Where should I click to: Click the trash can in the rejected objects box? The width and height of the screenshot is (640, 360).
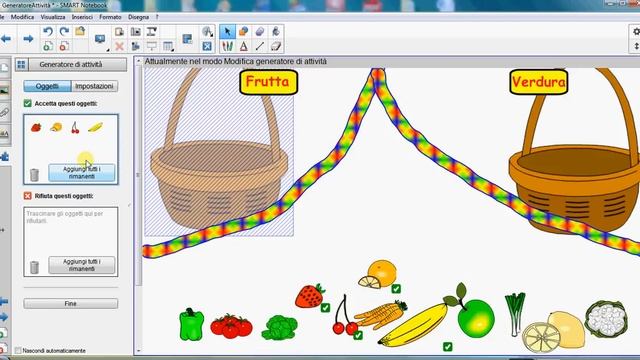pos(35,267)
